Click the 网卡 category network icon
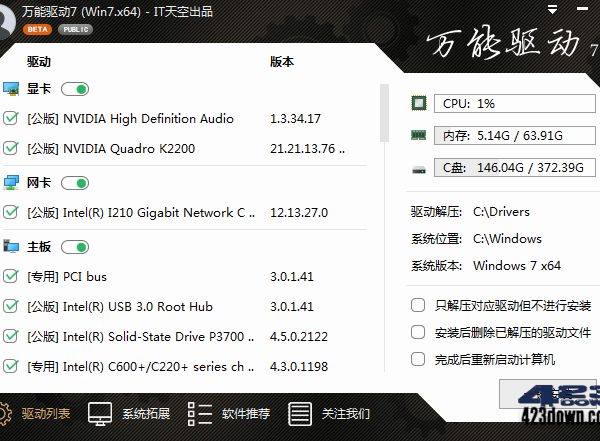The image size is (600, 441). click(x=11, y=183)
